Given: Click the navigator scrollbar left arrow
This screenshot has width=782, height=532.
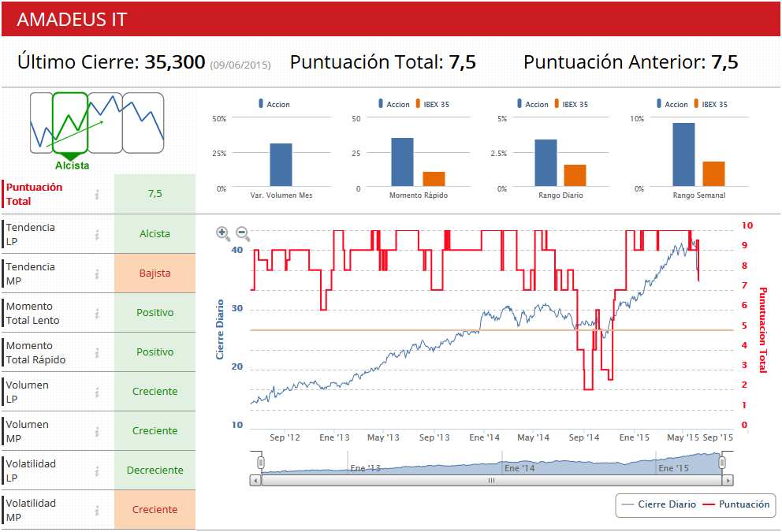Looking at the screenshot, I should coord(255,481).
